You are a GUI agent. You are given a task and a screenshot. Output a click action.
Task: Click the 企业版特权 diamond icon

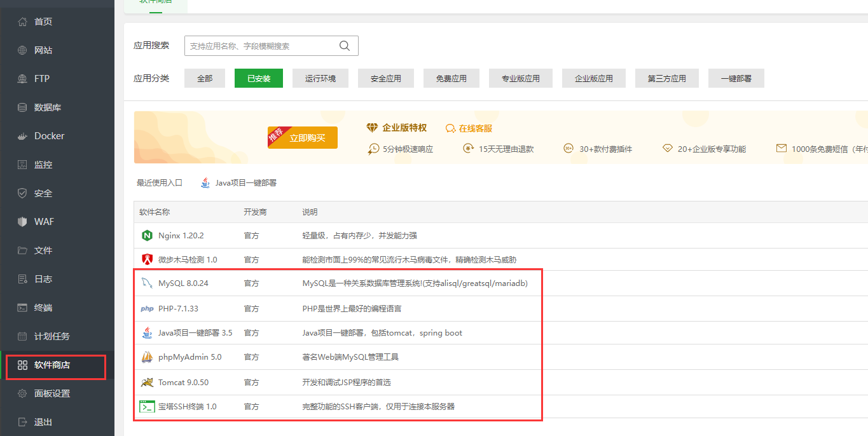372,128
